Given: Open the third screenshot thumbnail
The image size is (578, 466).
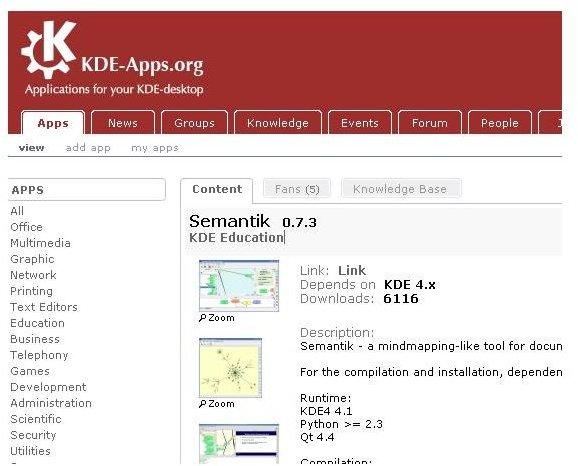Looking at the screenshot, I should (x=239, y=444).
